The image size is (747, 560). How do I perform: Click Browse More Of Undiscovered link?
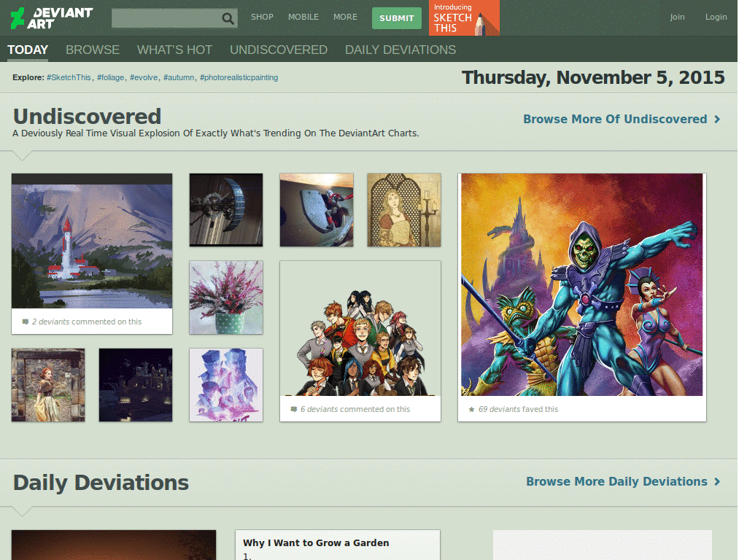pyautogui.click(x=614, y=119)
